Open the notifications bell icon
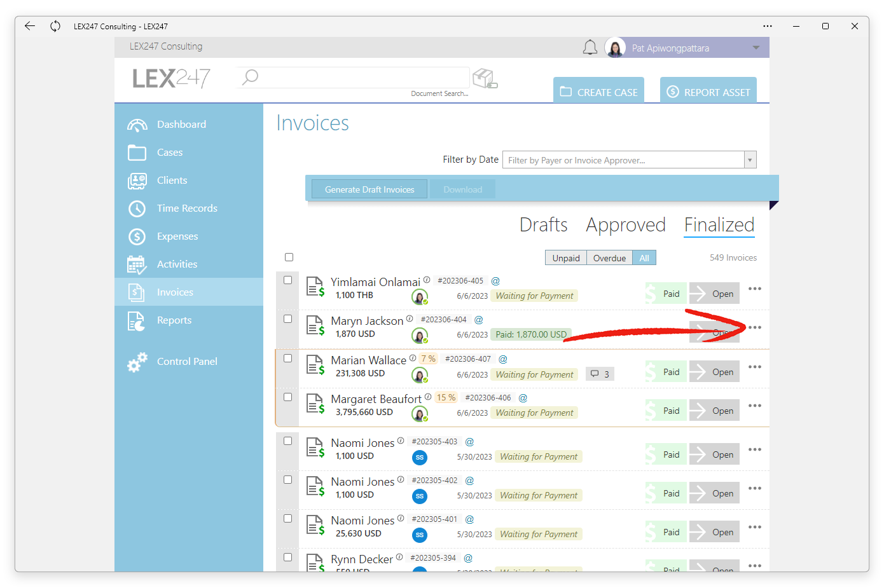This screenshot has width=884, height=588. pyautogui.click(x=590, y=48)
